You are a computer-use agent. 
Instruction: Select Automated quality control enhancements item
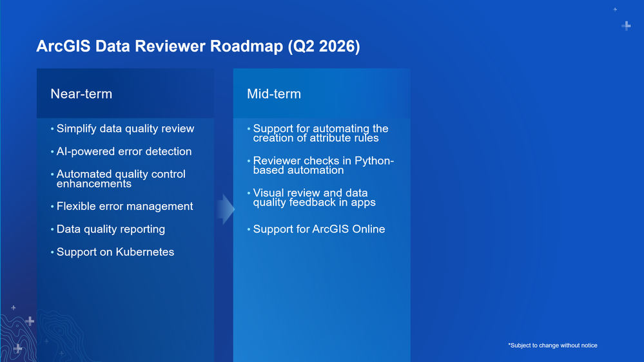(121, 178)
